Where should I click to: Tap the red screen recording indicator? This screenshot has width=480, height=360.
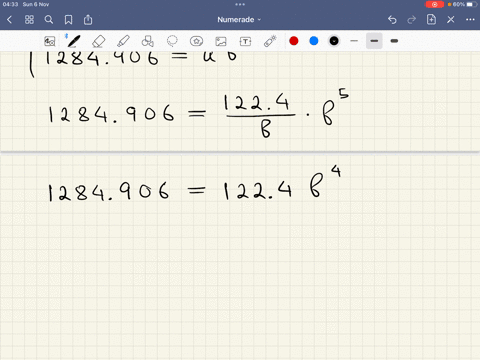pyautogui.click(x=435, y=4)
